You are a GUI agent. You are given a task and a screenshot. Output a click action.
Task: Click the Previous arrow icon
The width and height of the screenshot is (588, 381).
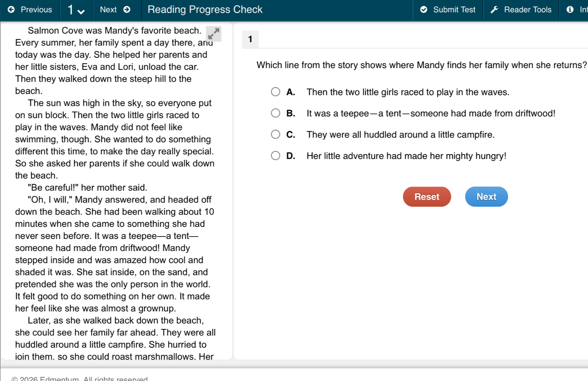coord(11,10)
